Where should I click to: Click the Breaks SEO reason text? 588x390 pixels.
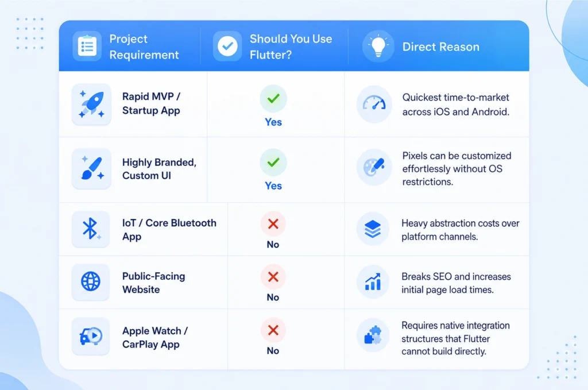(x=456, y=283)
